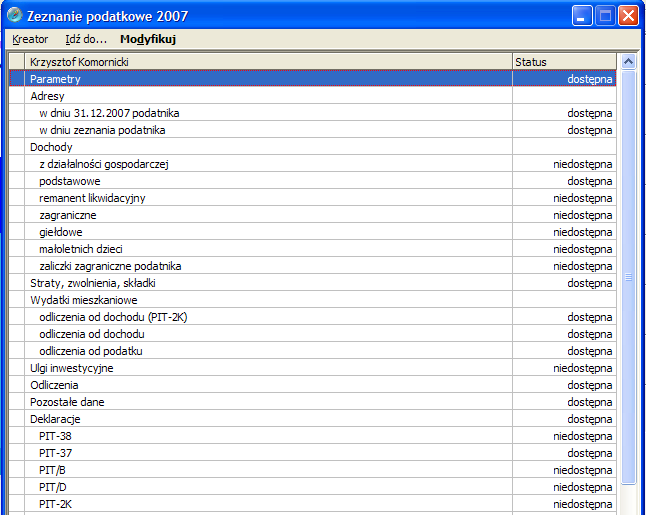Screen dimensions: 646x515
Task: Click 'dostępna' status of Straty, zwolnienia, składki
Action: point(590,283)
